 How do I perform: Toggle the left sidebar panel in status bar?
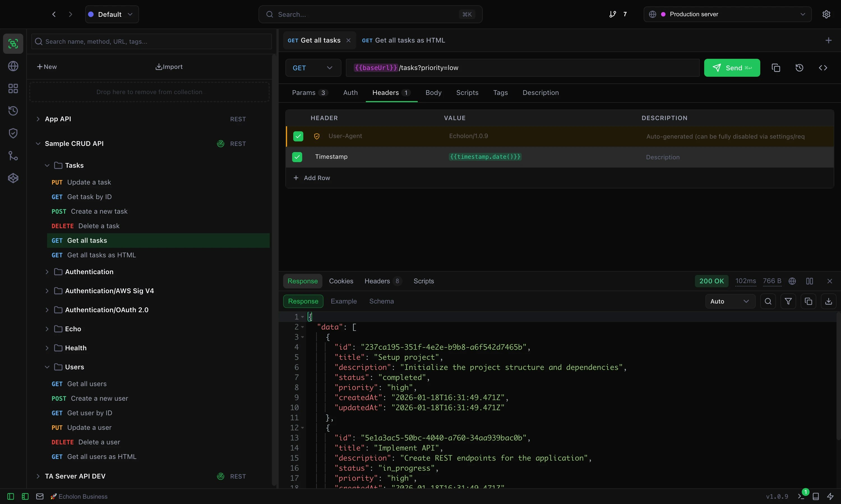click(x=10, y=496)
